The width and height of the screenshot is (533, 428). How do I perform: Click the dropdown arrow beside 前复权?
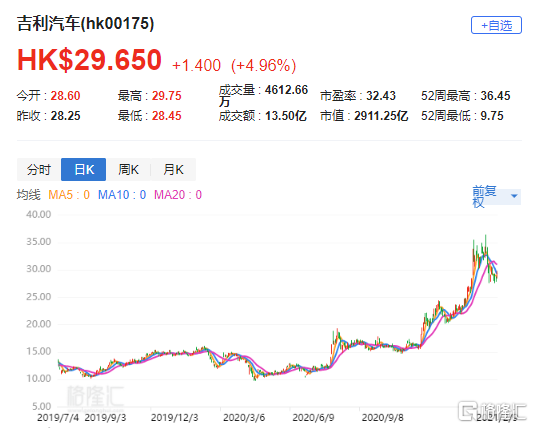click(514, 196)
